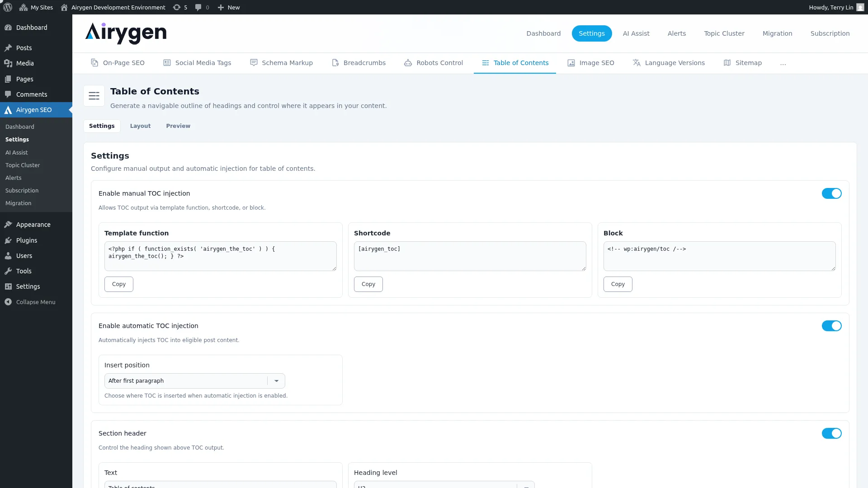Viewport: 868px width, 488px height.
Task: Toggle automatic TOC injection off
Action: click(831, 326)
